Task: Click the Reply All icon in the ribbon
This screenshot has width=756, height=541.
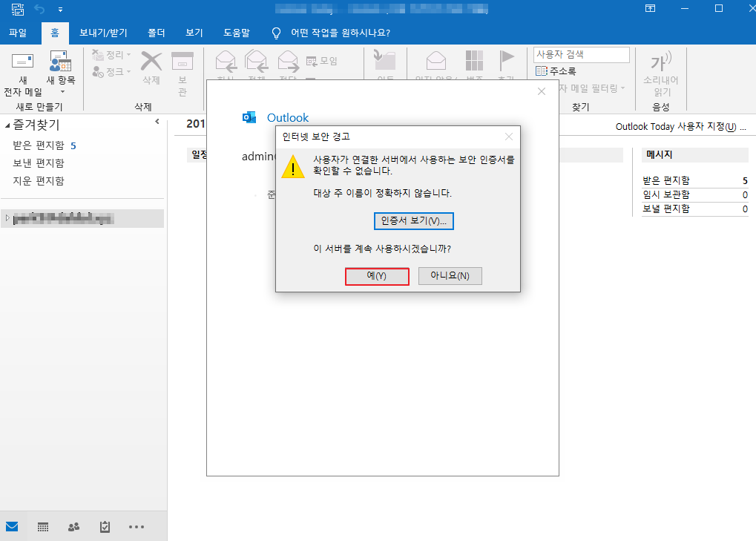Action: (x=256, y=62)
